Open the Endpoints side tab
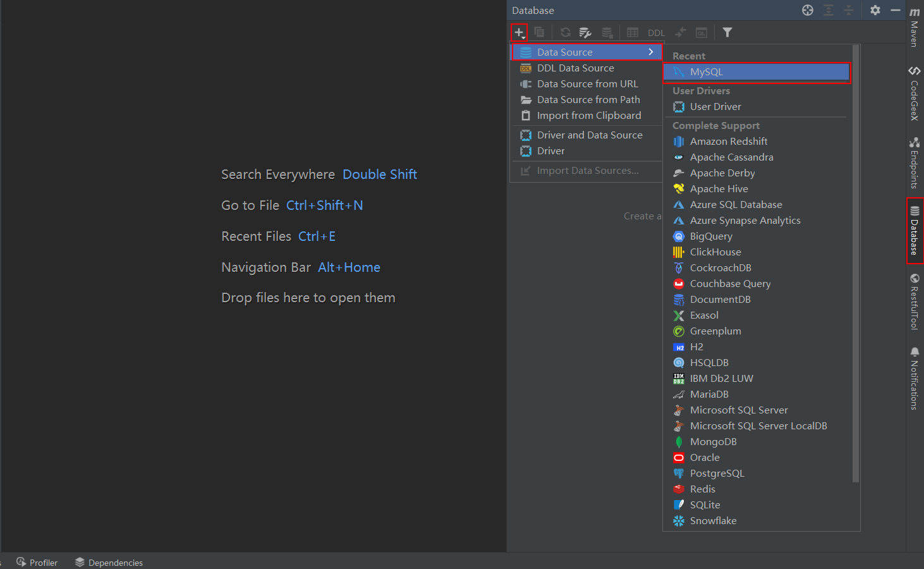The height and width of the screenshot is (569, 924). pos(915,162)
